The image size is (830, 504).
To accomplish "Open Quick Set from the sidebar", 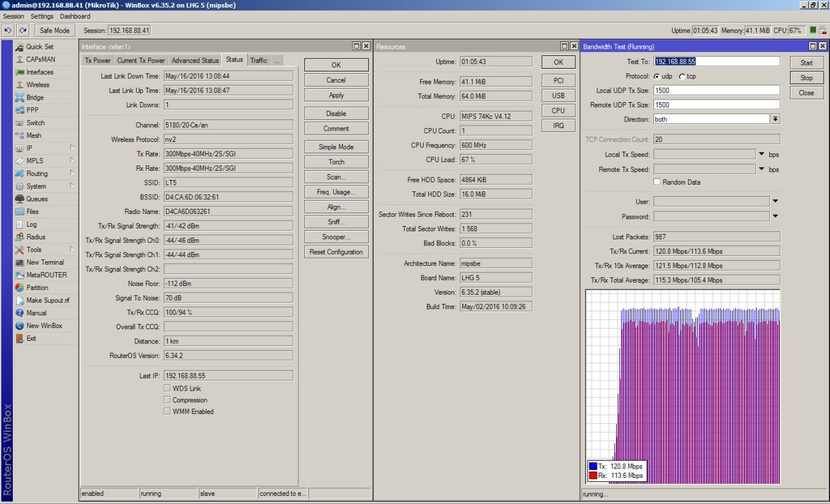I will [37, 46].
